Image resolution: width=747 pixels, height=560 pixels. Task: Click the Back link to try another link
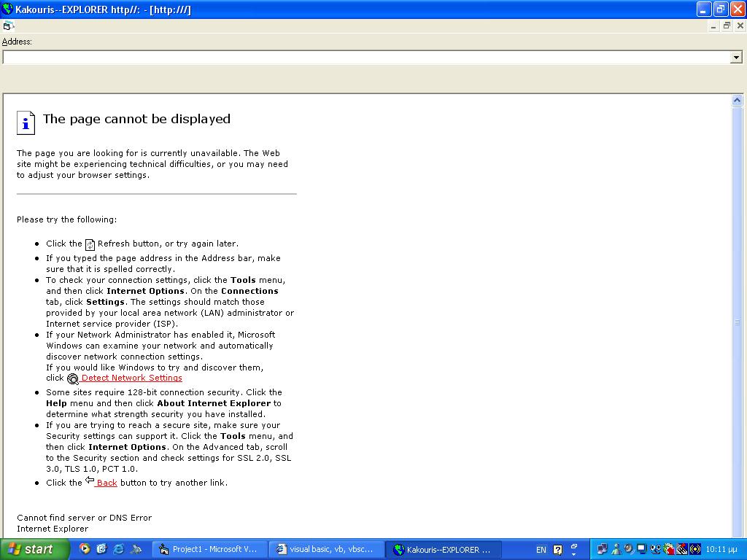[107, 483]
